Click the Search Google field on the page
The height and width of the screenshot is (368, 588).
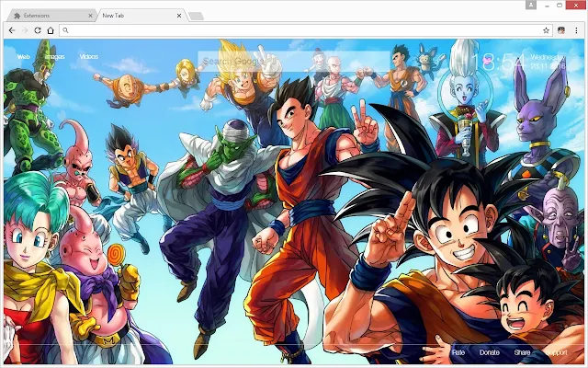pyautogui.click(x=294, y=62)
